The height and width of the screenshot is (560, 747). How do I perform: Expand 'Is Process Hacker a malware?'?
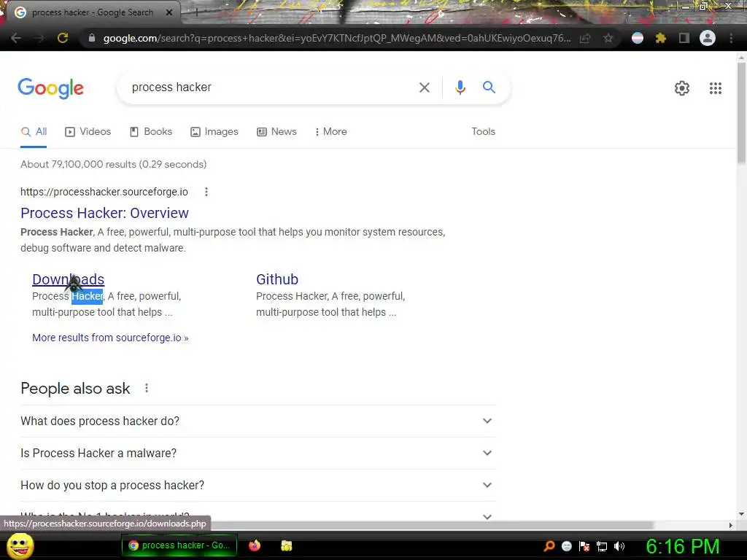click(x=258, y=453)
